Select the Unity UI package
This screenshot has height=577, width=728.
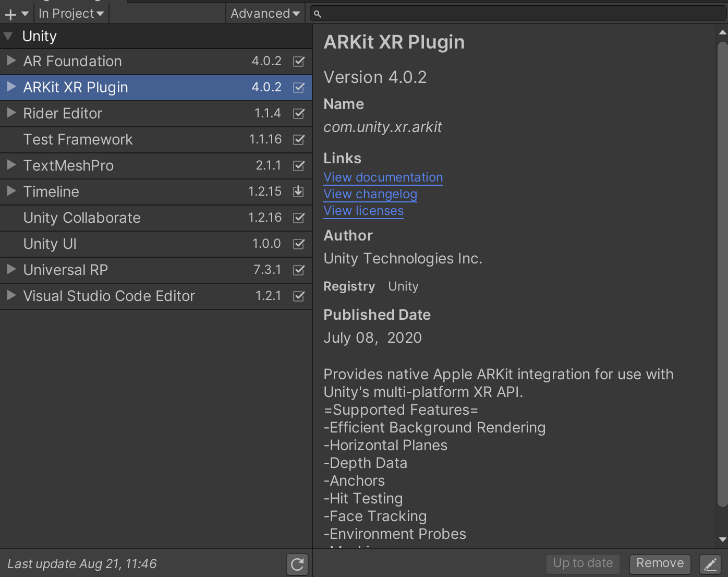click(156, 244)
